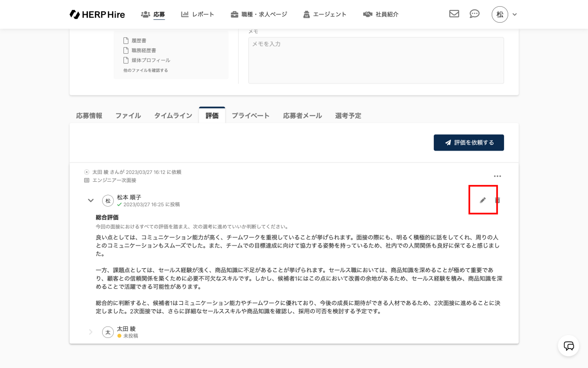Click the pencil edit icon for 松本 順子's evaluation
This screenshot has height=368, width=588.
(482, 200)
